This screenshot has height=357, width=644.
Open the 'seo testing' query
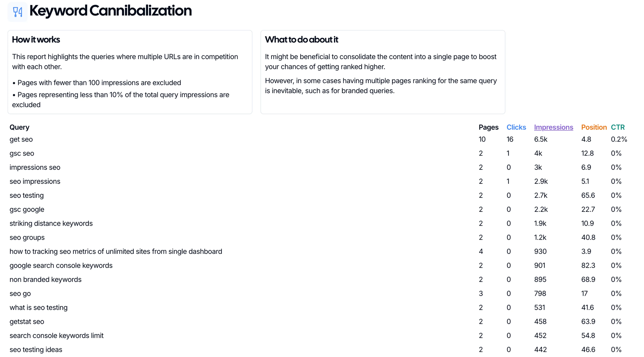27,195
